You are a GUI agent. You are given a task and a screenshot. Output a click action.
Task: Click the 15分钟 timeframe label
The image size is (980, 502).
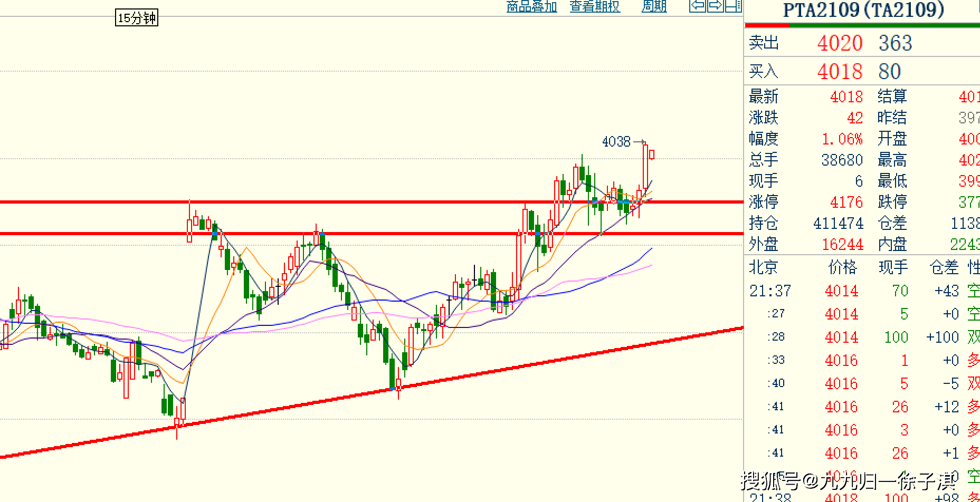[137, 18]
